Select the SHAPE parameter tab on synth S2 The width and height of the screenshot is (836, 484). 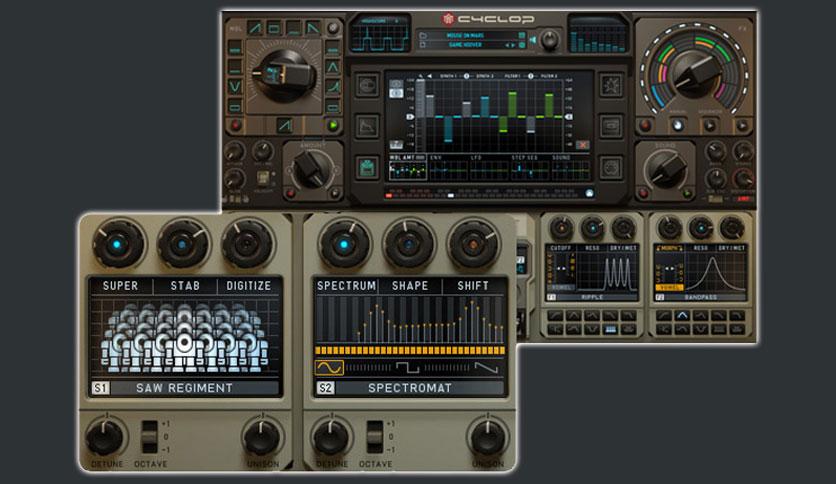point(410,286)
